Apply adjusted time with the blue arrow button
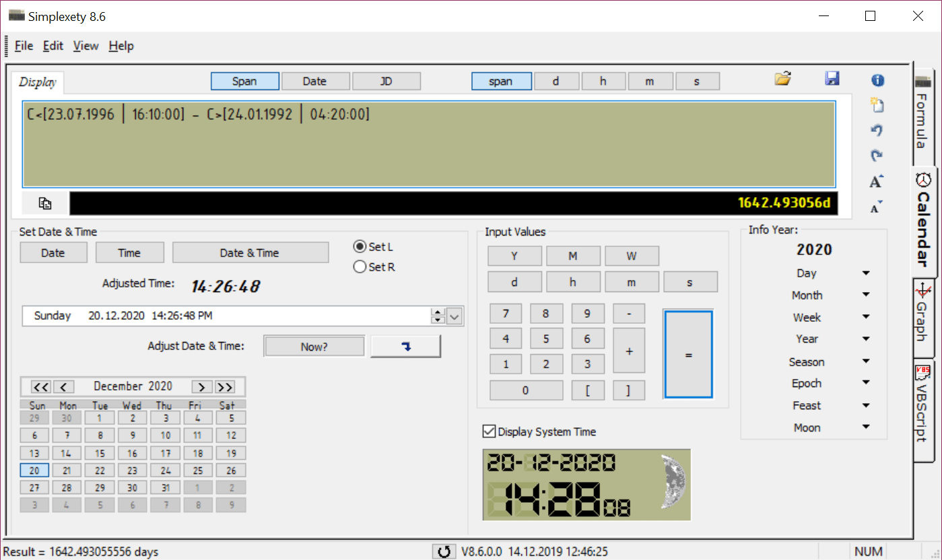This screenshot has height=560, width=942. (406, 347)
